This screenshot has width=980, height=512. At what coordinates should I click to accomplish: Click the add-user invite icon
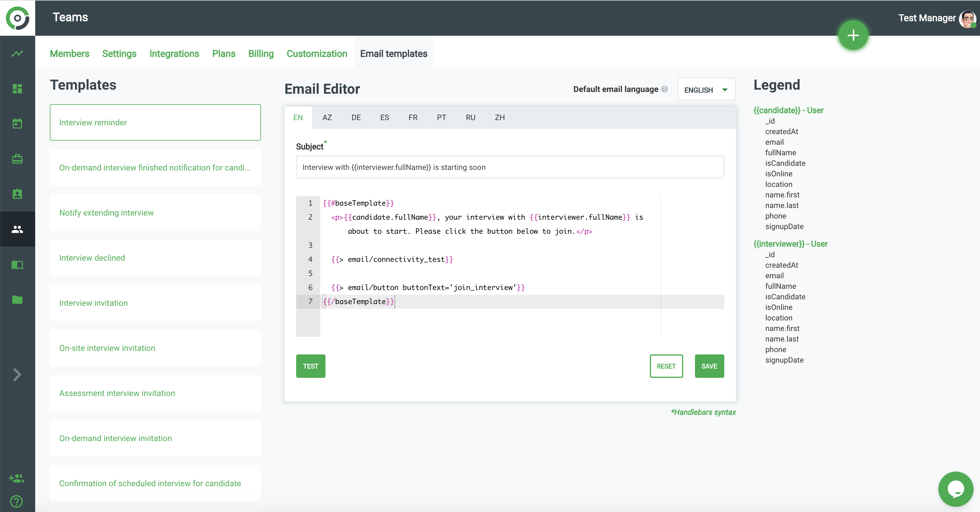[16, 478]
